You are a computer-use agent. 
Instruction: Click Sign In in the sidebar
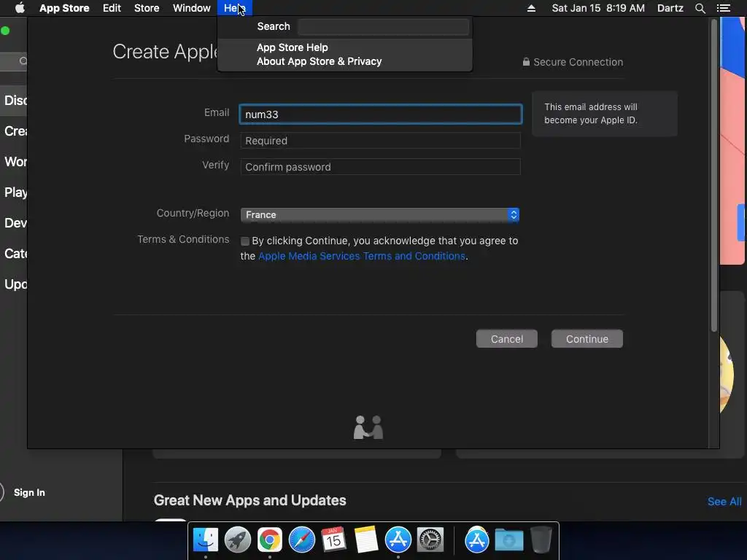(x=29, y=492)
